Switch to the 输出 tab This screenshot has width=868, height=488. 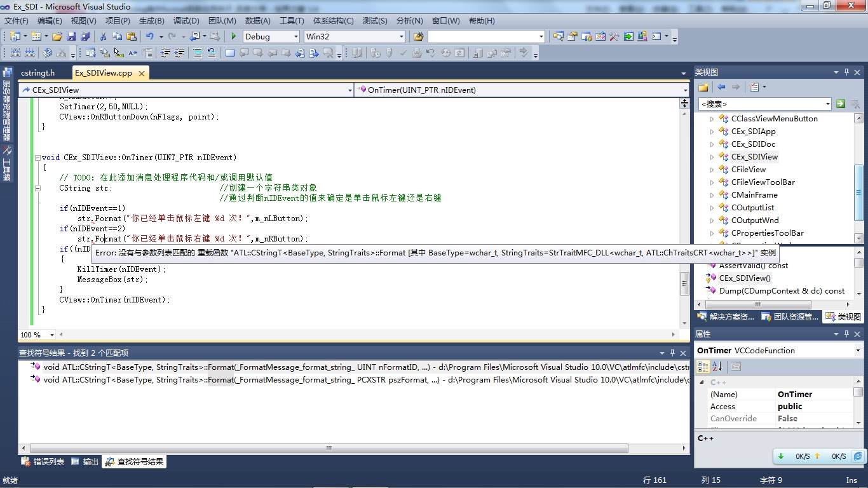(86, 462)
